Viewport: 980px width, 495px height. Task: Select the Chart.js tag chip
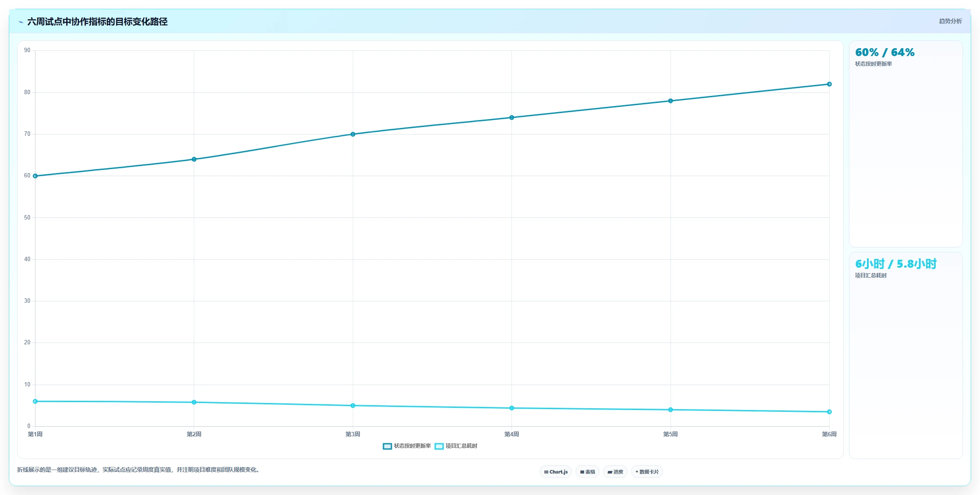555,472
